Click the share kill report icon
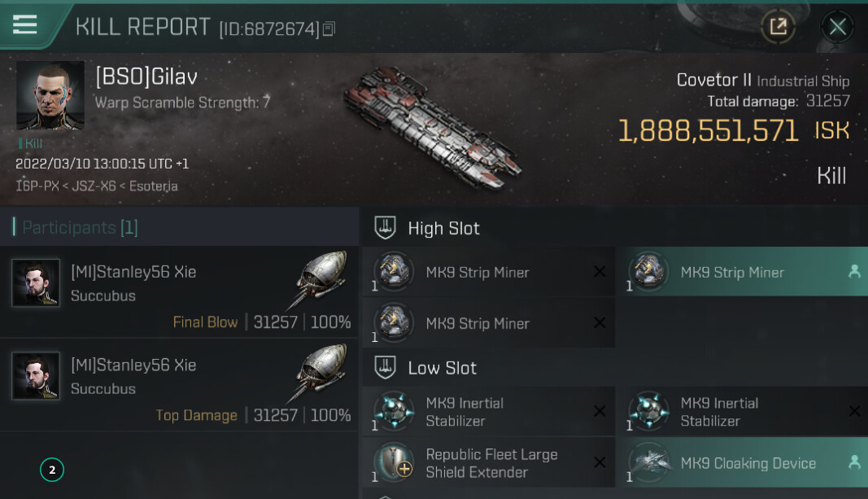Image resolution: width=868 pixels, height=499 pixels. tap(778, 27)
